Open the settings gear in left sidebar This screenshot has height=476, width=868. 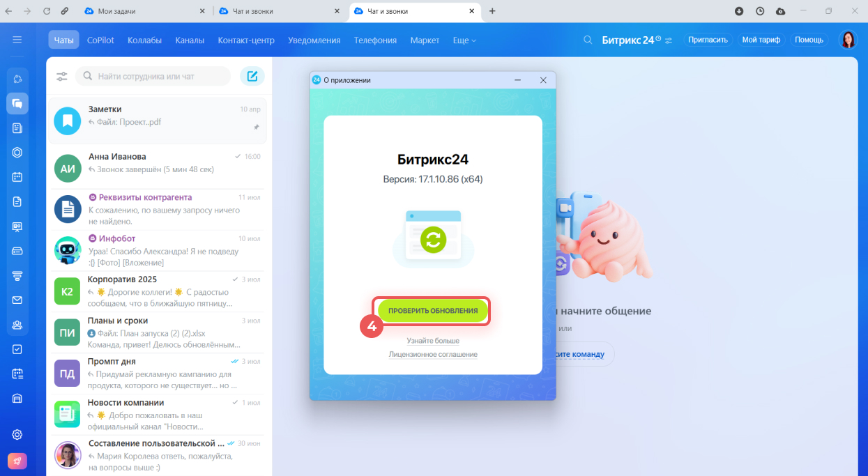[17, 434]
